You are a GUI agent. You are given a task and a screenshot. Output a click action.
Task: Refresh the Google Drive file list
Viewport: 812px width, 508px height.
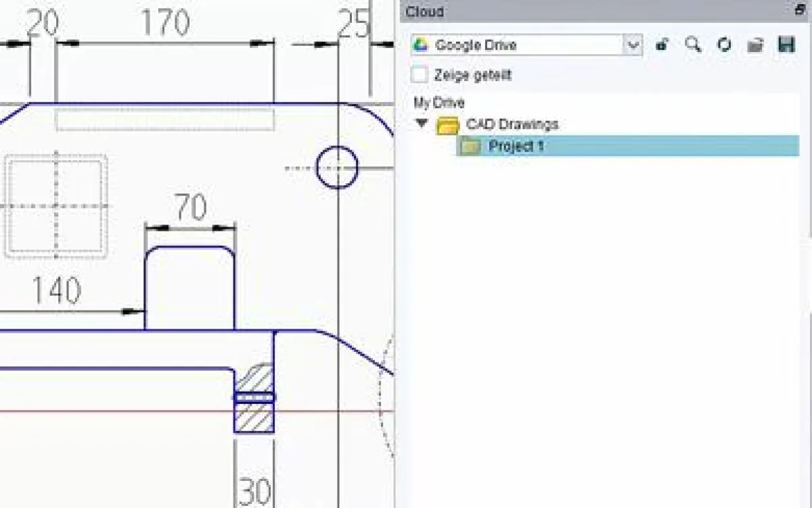coord(724,45)
